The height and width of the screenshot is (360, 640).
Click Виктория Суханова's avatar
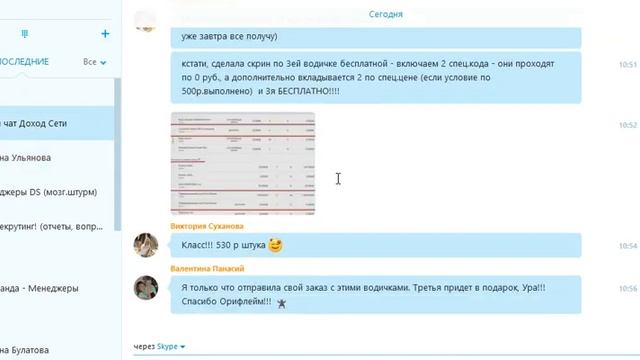click(x=146, y=245)
